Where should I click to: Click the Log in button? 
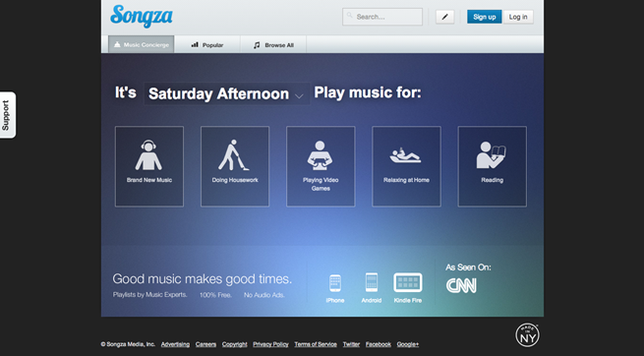pos(518,17)
